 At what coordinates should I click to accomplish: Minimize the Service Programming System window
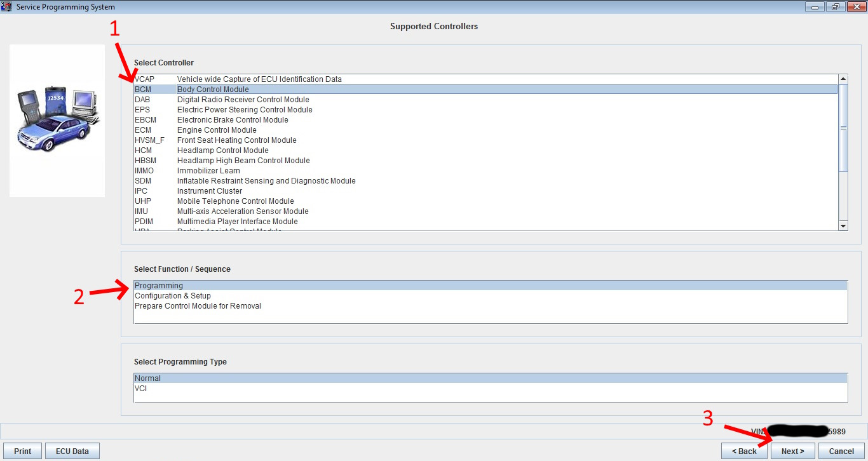[815, 7]
